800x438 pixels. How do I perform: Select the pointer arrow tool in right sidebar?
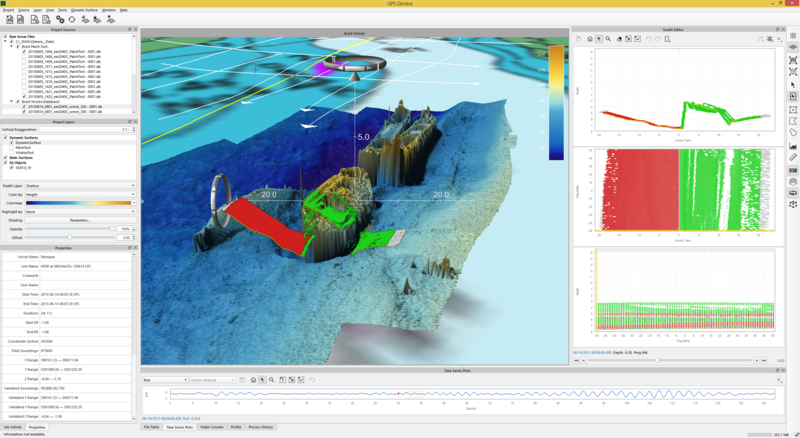[793, 85]
